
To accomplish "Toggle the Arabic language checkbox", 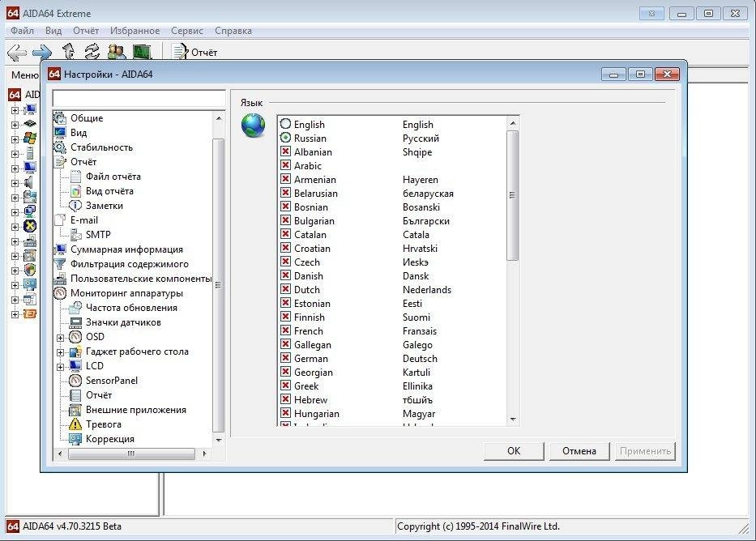I will pos(285,165).
